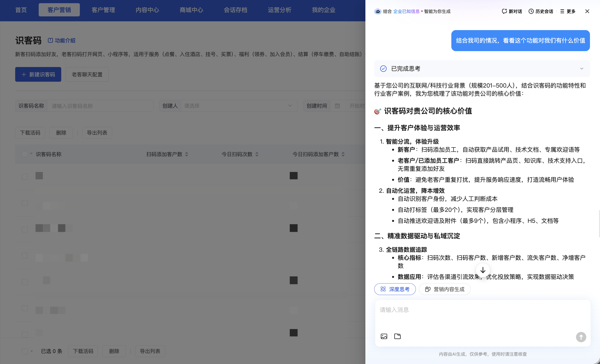600x364 pixels.
Task: Switch to the 会话存档 tab
Action: [236, 10]
